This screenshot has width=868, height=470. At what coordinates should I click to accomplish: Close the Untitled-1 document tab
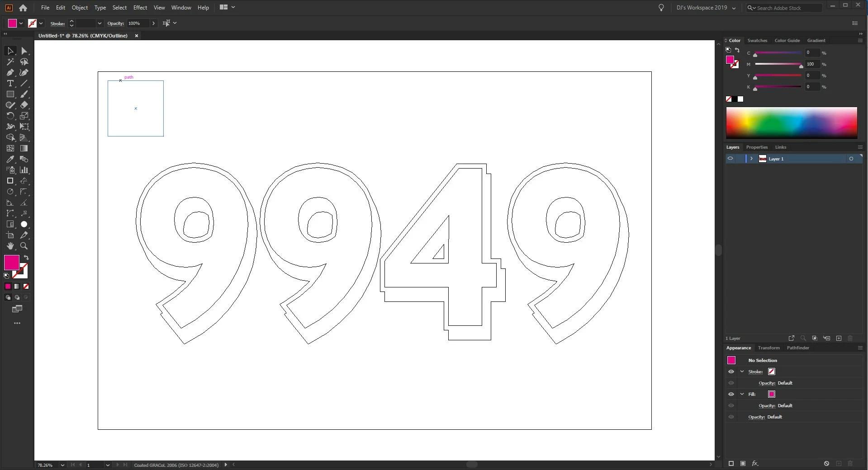point(137,36)
